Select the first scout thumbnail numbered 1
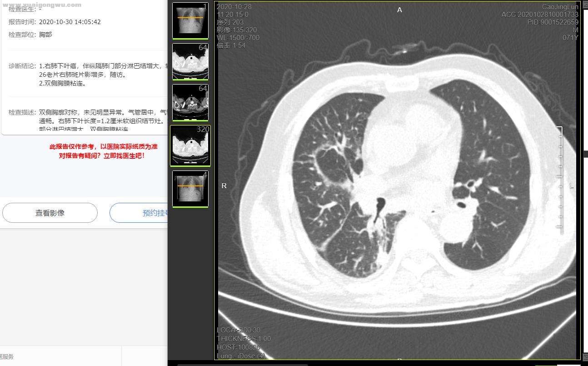 [x=190, y=20]
